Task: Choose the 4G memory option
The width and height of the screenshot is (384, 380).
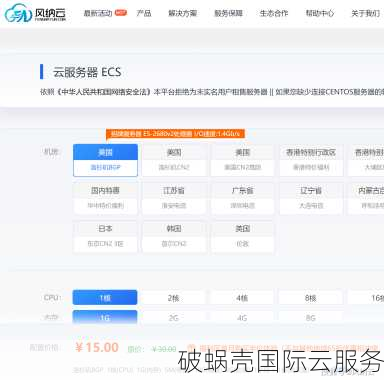Action: click(243, 317)
